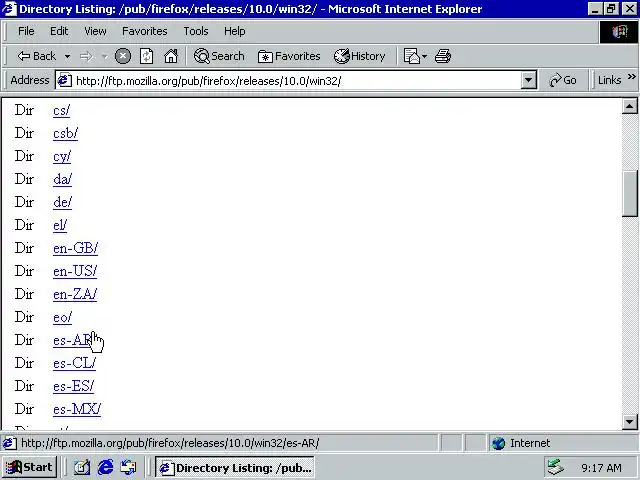Screen dimensions: 640x480
Task: Open the eo/ directory link
Action: point(62,317)
